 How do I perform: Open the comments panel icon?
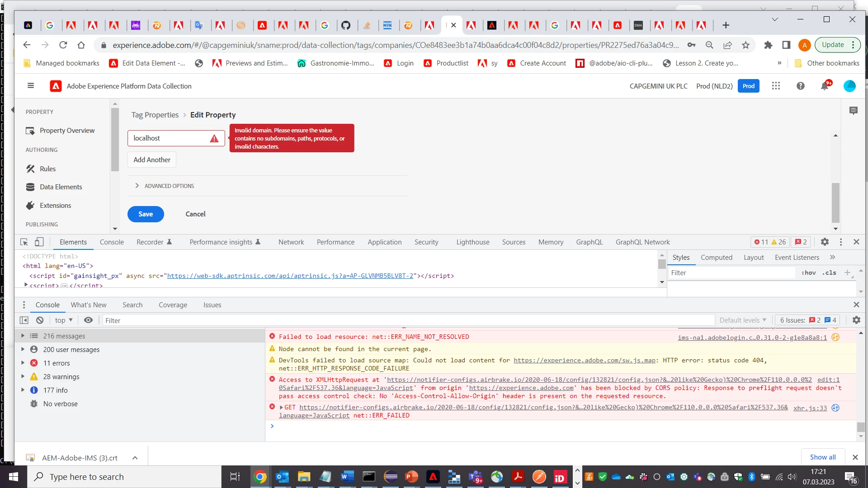[x=853, y=111]
